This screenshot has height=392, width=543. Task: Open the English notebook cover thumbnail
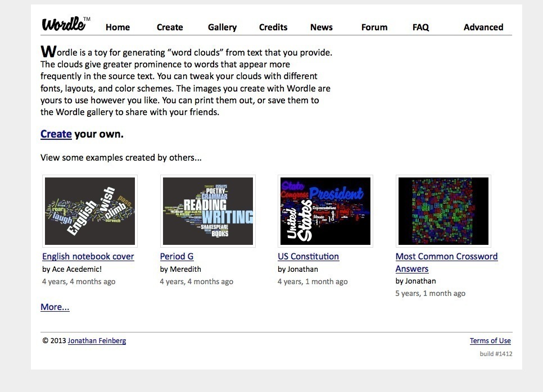pyautogui.click(x=90, y=211)
